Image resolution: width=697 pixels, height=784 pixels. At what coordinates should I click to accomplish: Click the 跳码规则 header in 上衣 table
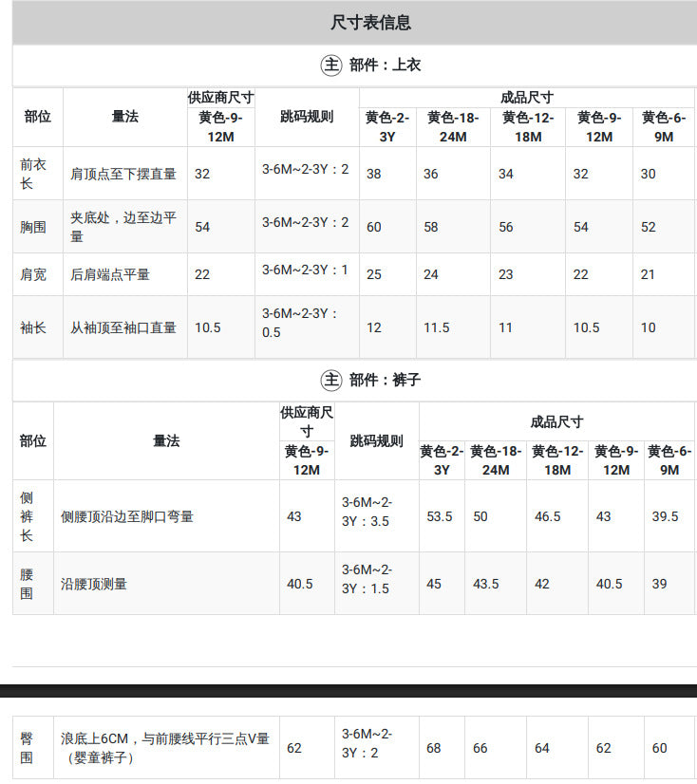(307, 117)
